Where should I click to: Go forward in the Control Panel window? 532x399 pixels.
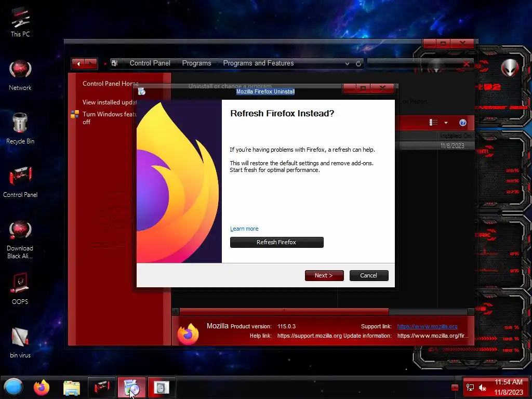[x=90, y=63]
